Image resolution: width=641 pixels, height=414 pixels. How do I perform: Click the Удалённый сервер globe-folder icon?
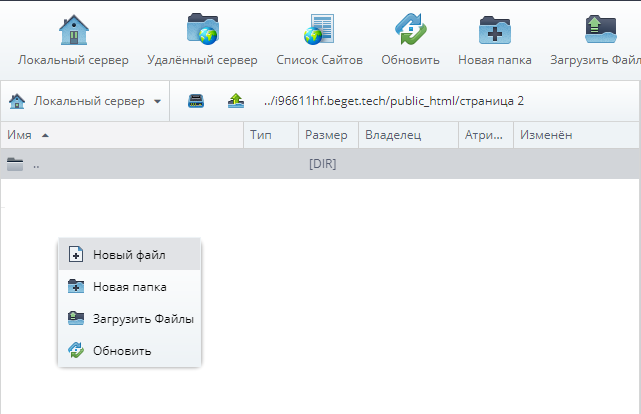pos(203,29)
